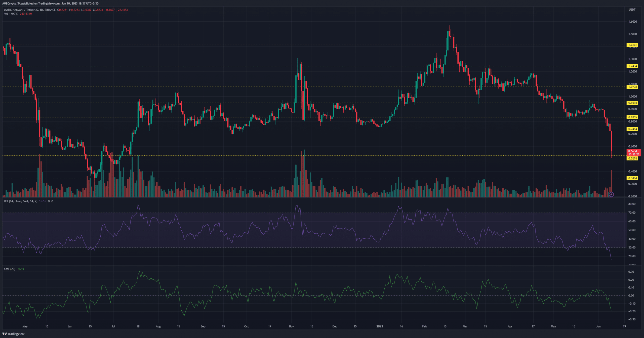Click the yellow 0.3464 level label
Viewport: 644px width, 338px height.
632,178
